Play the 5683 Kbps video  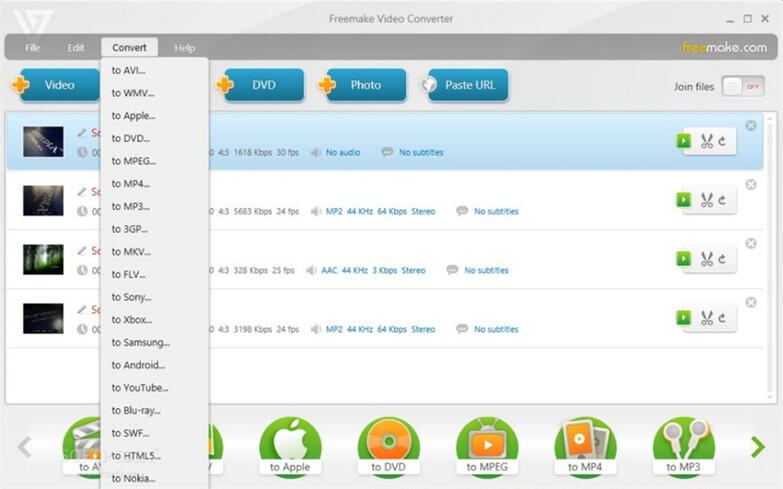[x=684, y=200]
